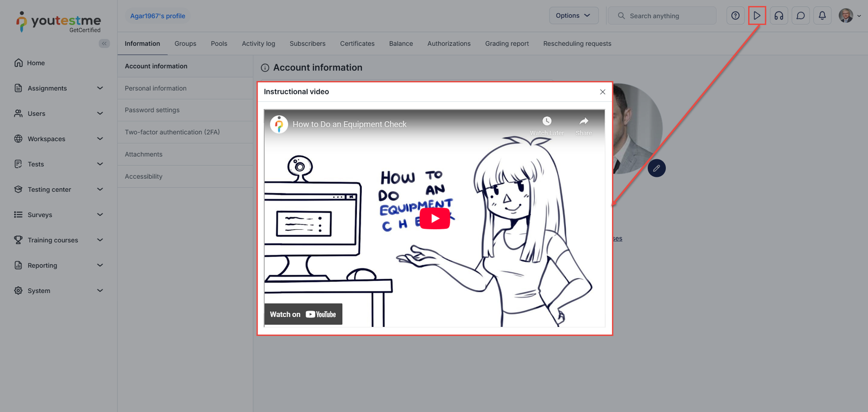Click the help question mark icon
Screen dimensions: 868x412
pos(735,16)
